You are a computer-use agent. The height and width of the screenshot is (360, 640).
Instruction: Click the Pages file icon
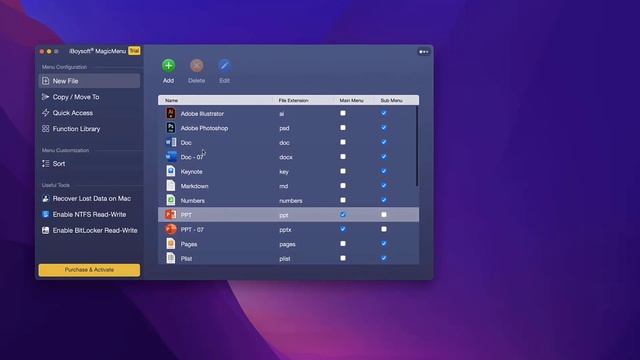[171, 244]
